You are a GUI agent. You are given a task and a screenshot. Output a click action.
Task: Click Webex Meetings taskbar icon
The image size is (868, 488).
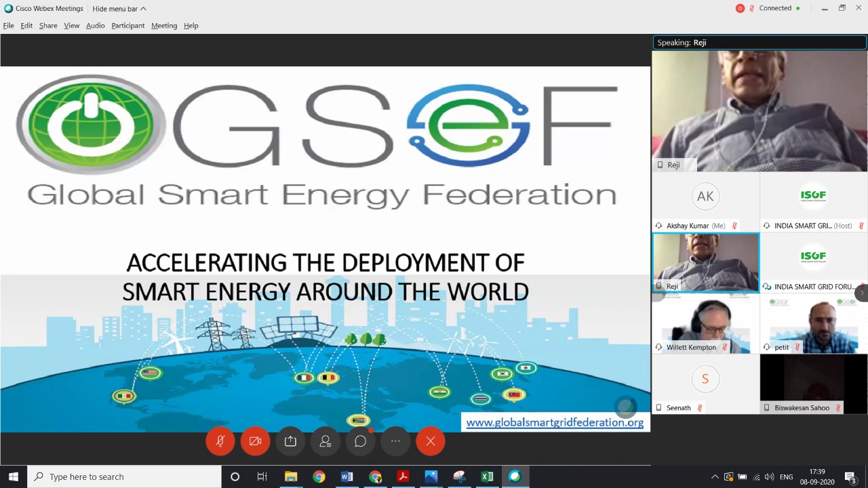tap(515, 476)
